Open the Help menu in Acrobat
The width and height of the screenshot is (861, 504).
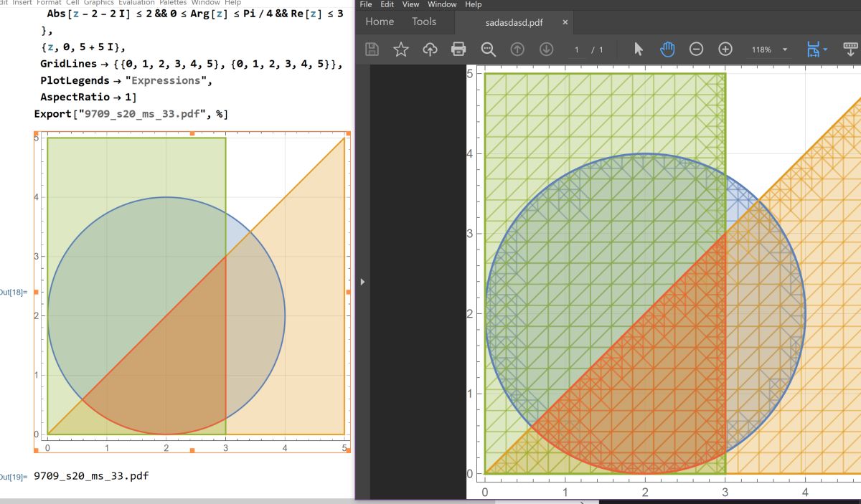[473, 4]
